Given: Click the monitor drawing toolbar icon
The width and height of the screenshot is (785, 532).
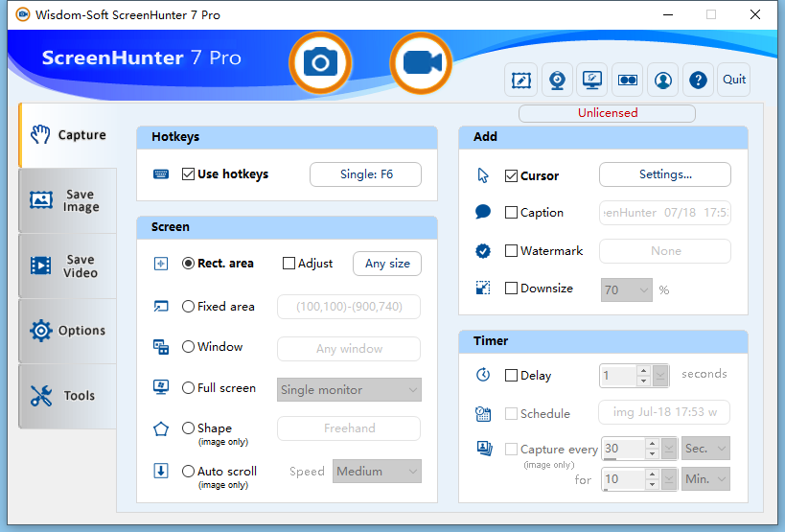Looking at the screenshot, I should pos(592,80).
